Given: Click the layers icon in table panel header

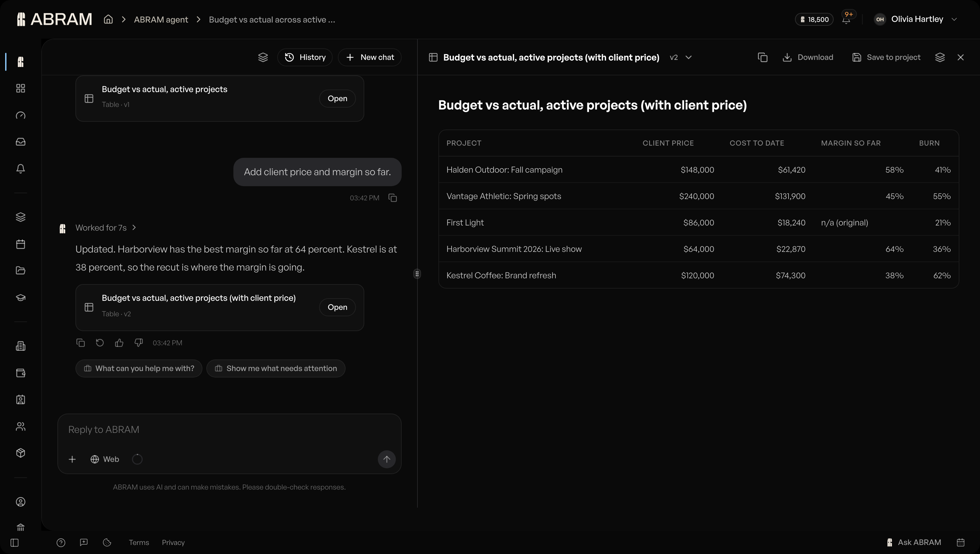Looking at the screenshot, I should tap(940, 57).
